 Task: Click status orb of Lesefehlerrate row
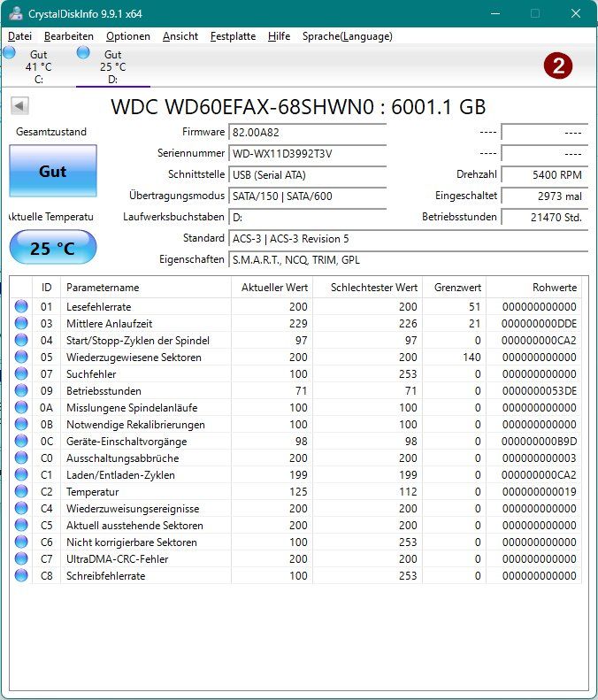[x=21, y=306]
